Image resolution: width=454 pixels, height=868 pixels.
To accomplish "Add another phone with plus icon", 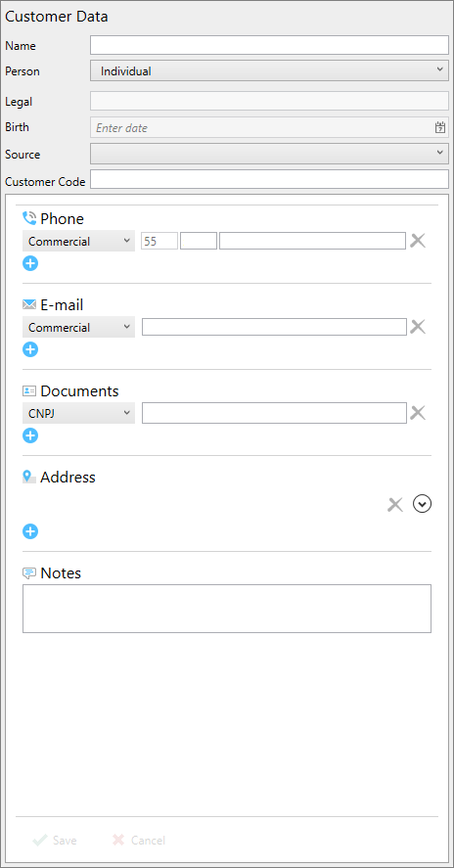I will coord(30,263).
